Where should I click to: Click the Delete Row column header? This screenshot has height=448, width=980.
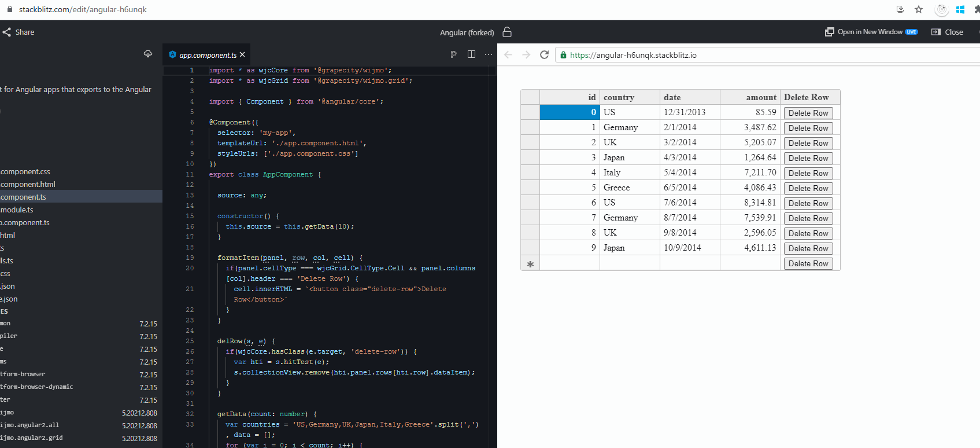click(x=810, y=97)
